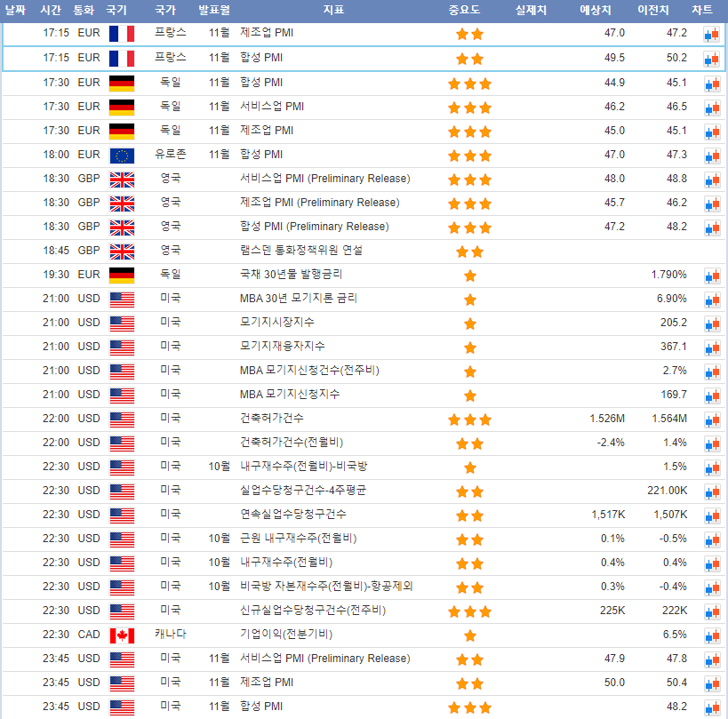Sort by 중요도 column header
Viewport: 728px width, 719px height.
coord(464,11)
